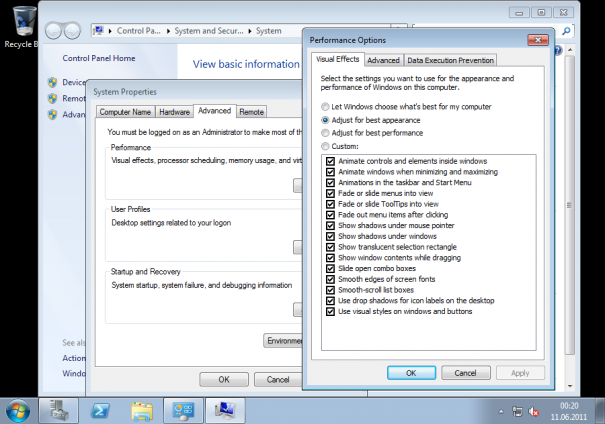
Task: Toggle Animations in the taskbar and Start Menu
Action: coord(330,182)
